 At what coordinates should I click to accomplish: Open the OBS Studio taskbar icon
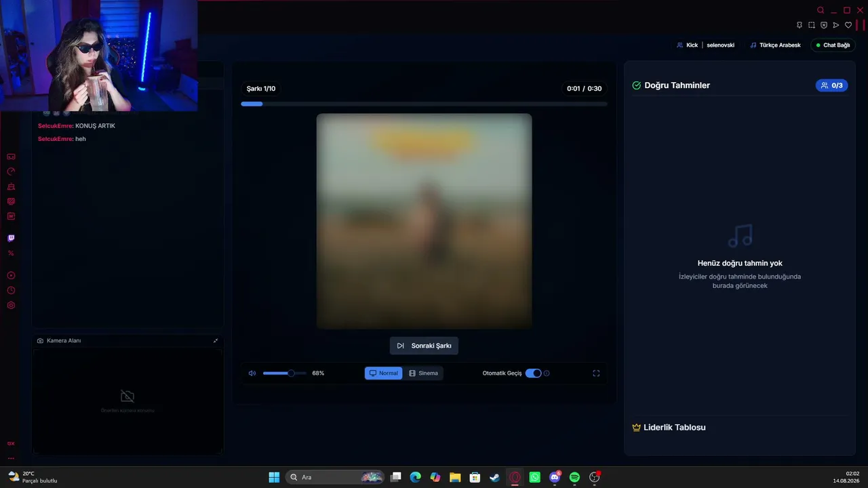tap(595, 477)
